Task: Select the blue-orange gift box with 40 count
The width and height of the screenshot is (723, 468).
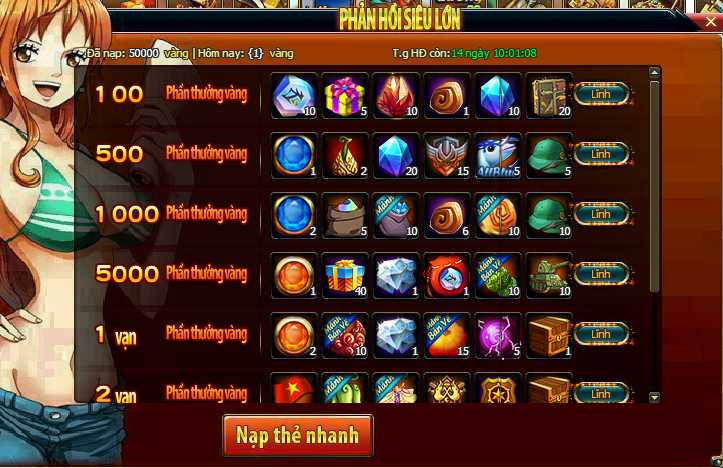Action: [x=345, y=276]
